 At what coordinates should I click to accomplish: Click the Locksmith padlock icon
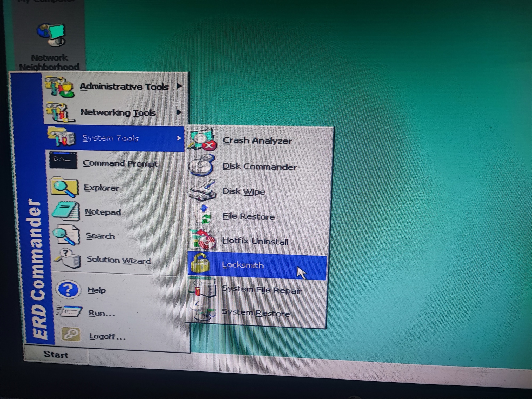coord(200,263)
